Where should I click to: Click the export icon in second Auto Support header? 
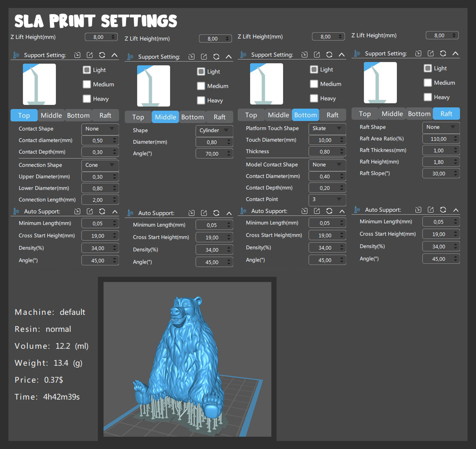[x=204, y=213]
